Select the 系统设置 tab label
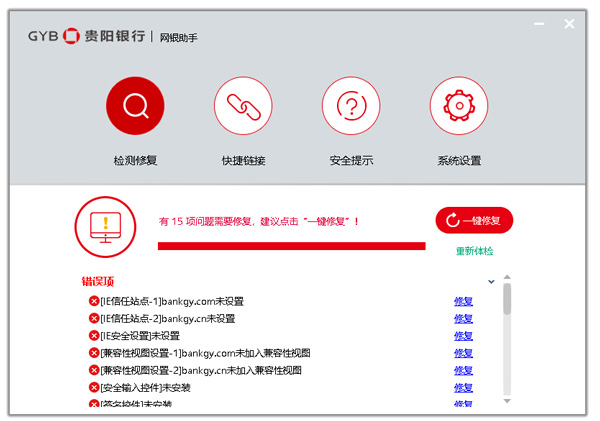Viewport: 600px width, 421px height. pos(459,160)
